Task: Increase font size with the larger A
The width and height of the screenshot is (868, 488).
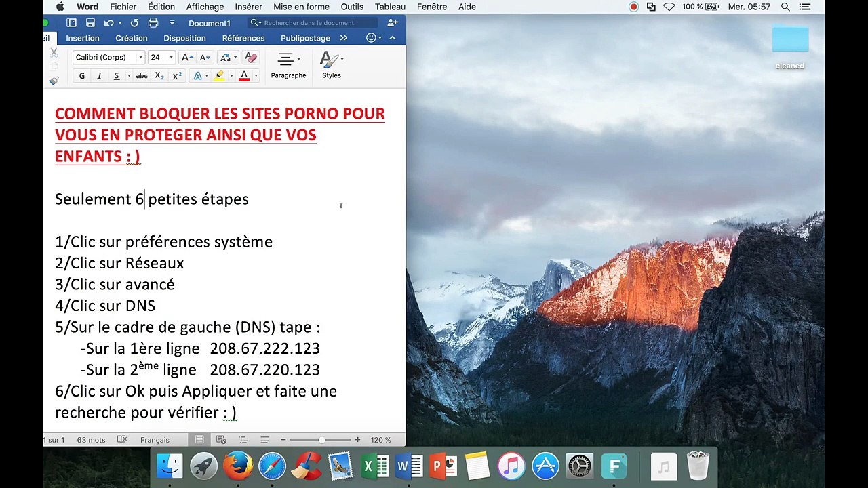Action: [x=187, y=58]
